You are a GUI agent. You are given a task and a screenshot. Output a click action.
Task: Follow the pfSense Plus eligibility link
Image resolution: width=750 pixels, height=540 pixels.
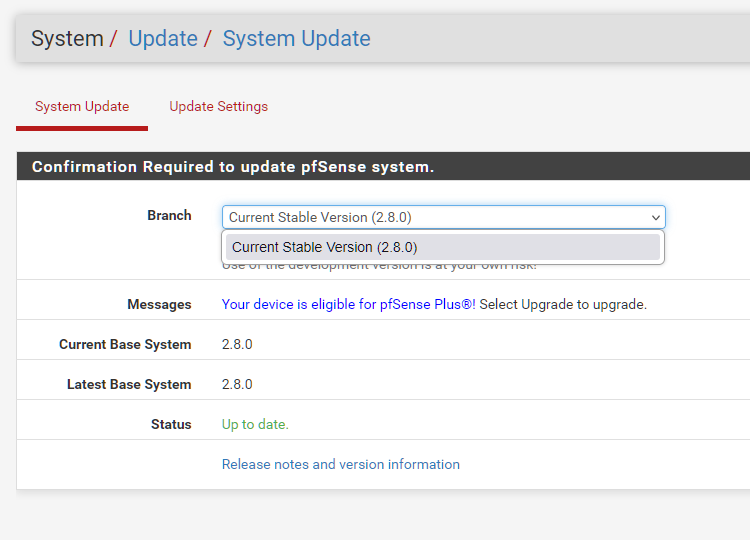pyautogui.click(x=349, y=304)
